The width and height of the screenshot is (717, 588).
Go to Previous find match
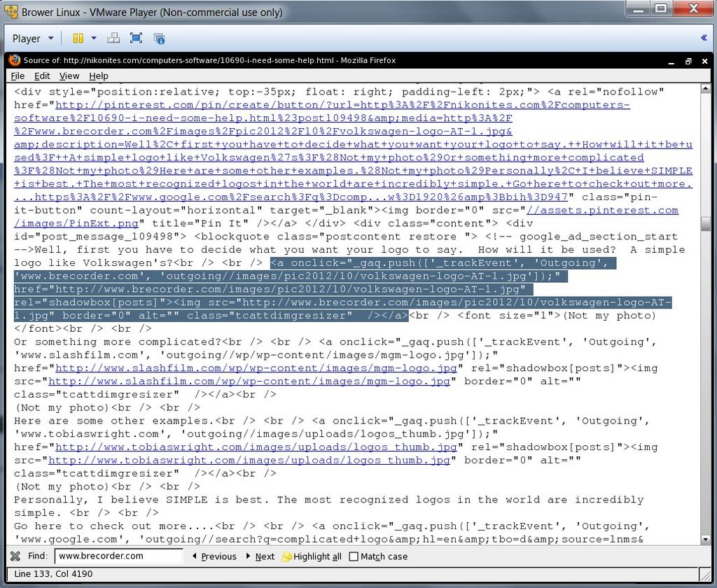pos(214,556)
